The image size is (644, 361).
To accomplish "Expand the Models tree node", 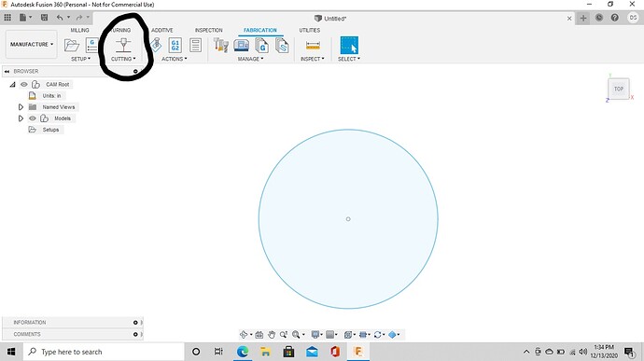I will 21,118.
